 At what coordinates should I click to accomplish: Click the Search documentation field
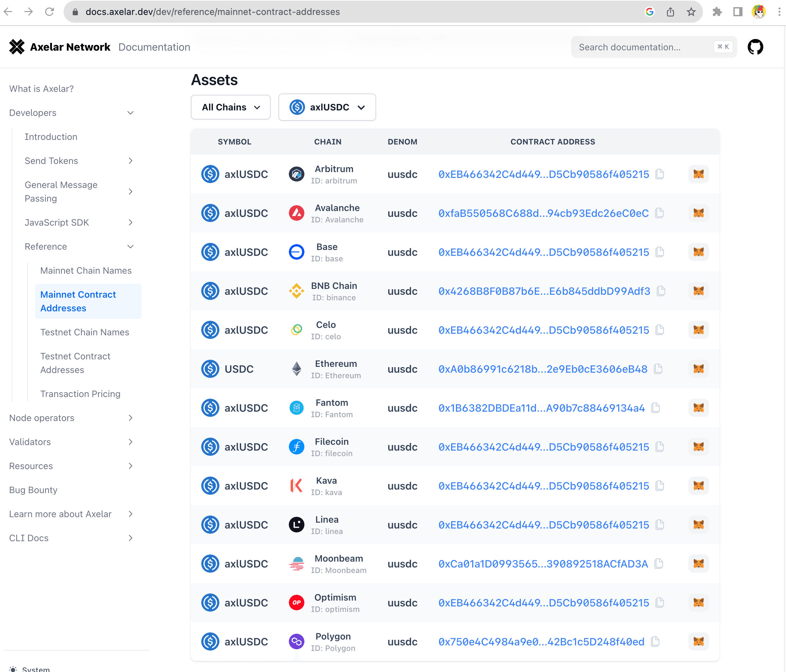[x=654, y=47]
